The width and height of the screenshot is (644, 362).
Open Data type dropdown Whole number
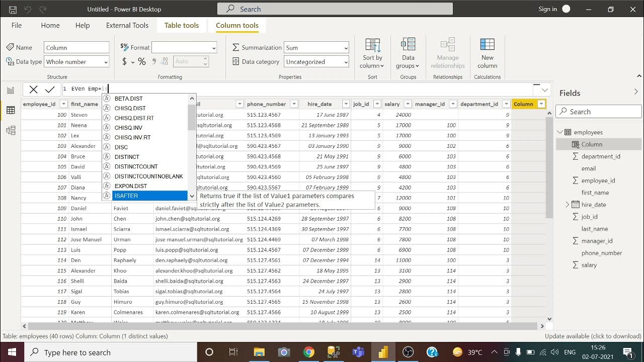tap(76, 62)
